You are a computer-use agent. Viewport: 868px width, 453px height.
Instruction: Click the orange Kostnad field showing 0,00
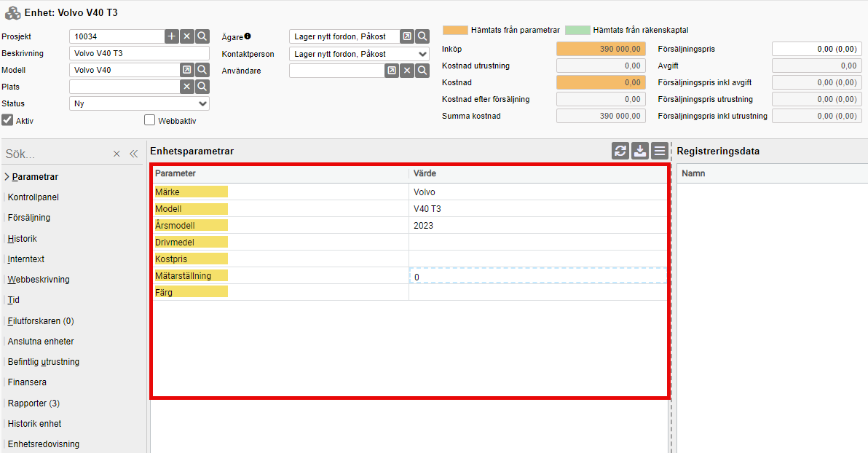click(601, 82)
